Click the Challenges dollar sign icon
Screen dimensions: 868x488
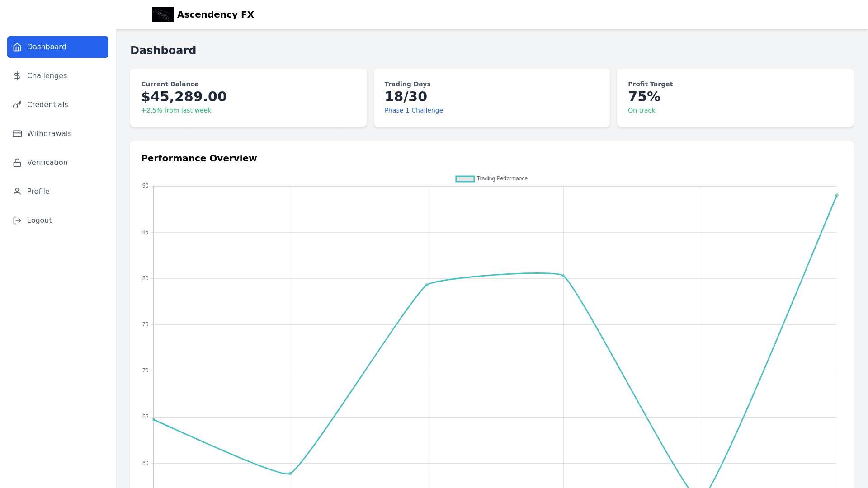(17, 76)
